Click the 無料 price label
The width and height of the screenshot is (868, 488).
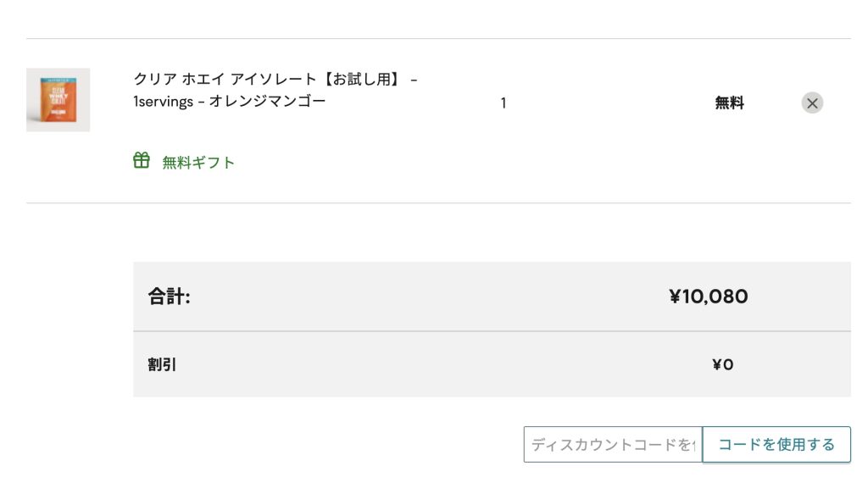coord(729,103)
